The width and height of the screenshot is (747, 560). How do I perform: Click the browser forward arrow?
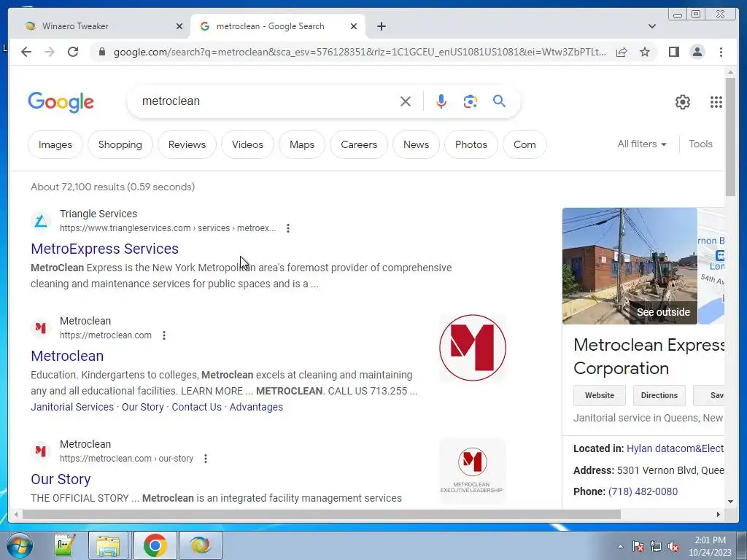click(x=50, y=52)
